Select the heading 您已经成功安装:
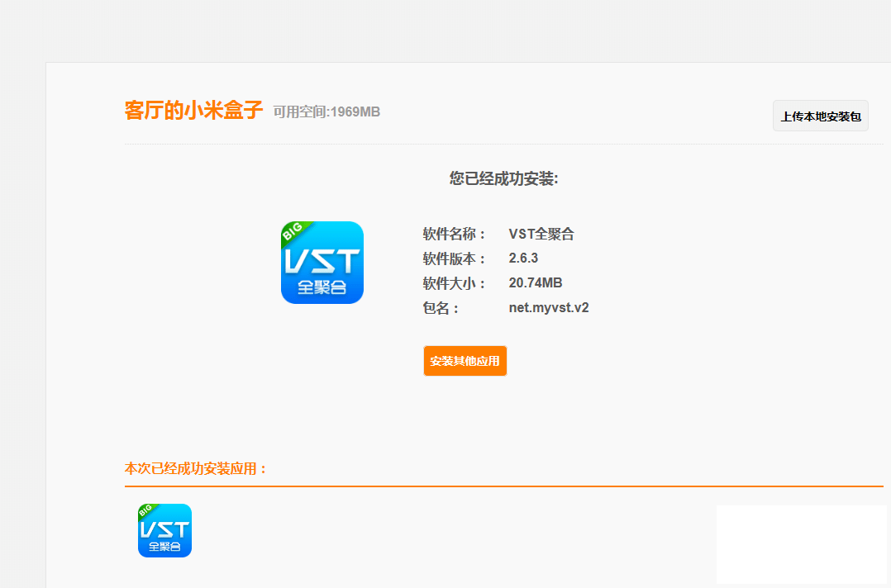891x588 pixels. (504, 178)
